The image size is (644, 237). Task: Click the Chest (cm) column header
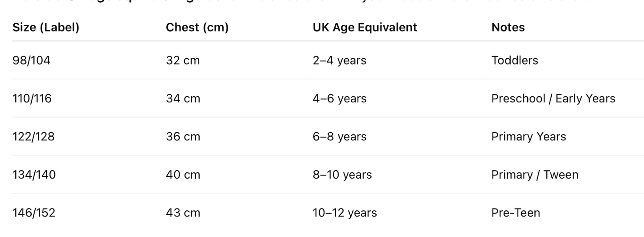click(197, 28)
